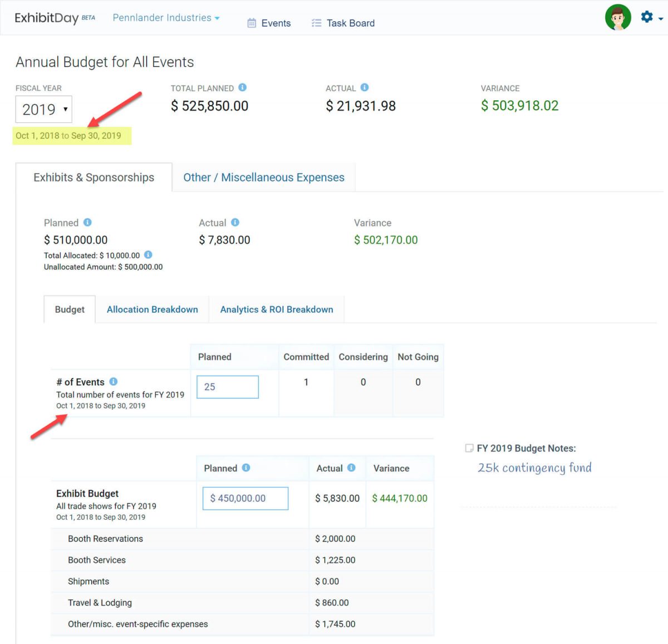Switch to Other / Miscellaneous Expenses tab
The width and height of the screenshot is (668, 644).
264,177
